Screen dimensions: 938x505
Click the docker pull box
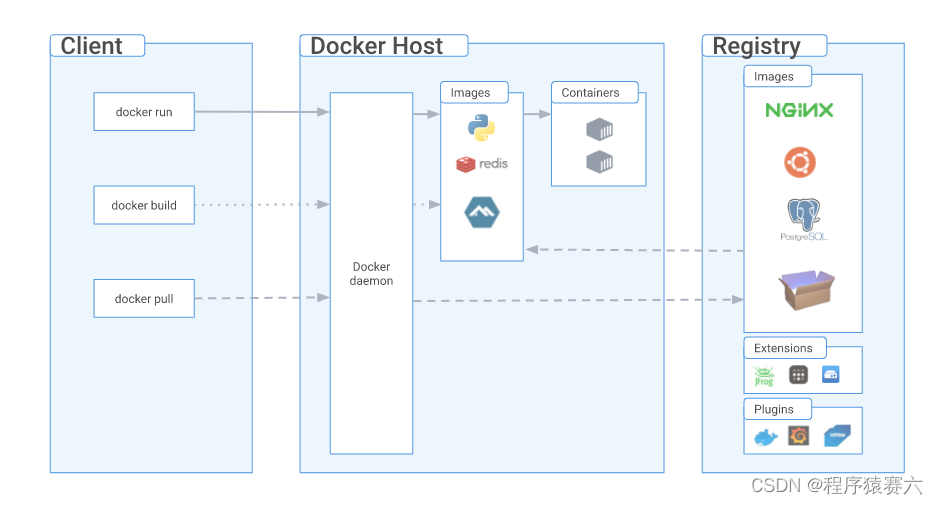[x=144, y=299]
